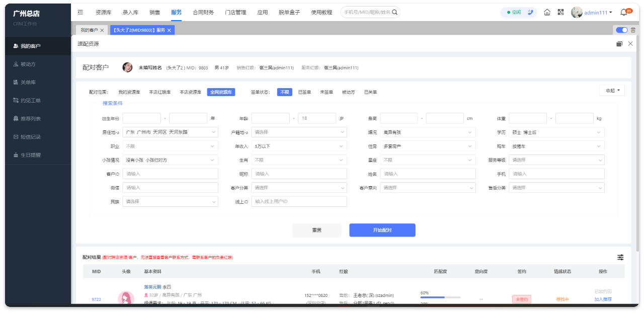The width and height of the screenshot is (644, 313).
Task: Open notifications bell with 89 badge
Action: coord(624,12)
